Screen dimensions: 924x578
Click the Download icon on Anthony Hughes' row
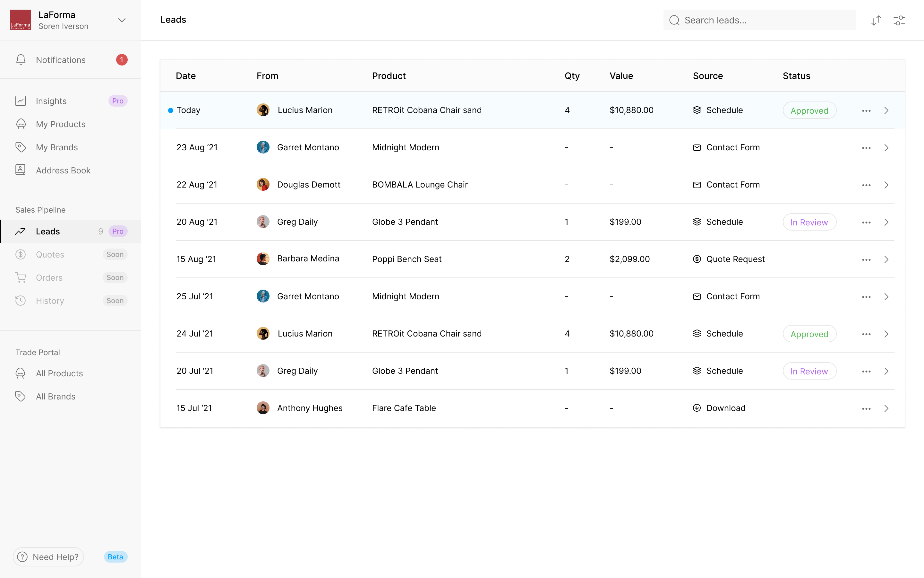pos(697,408)
